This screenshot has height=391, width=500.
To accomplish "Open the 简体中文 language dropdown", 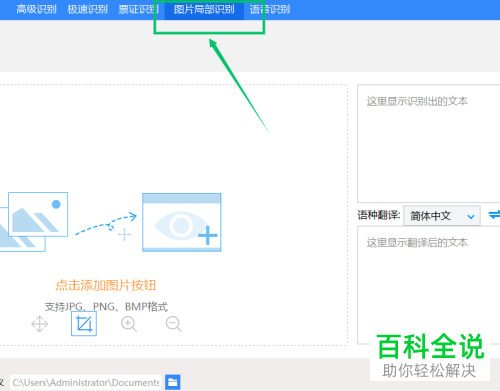I will click(x=442, y=216).
